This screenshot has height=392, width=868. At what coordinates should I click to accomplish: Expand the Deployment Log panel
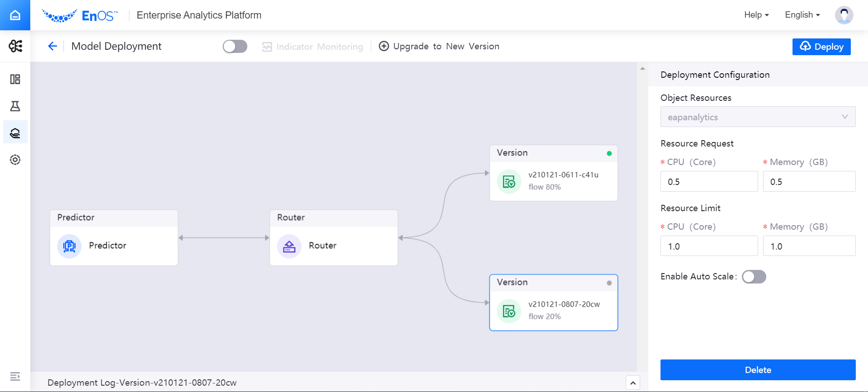click(633, 383)
